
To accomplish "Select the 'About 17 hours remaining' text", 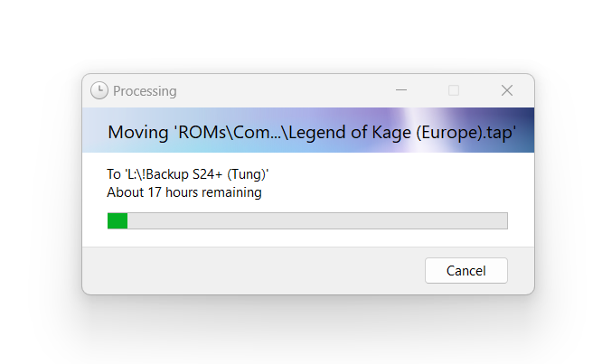I will 184,192.
